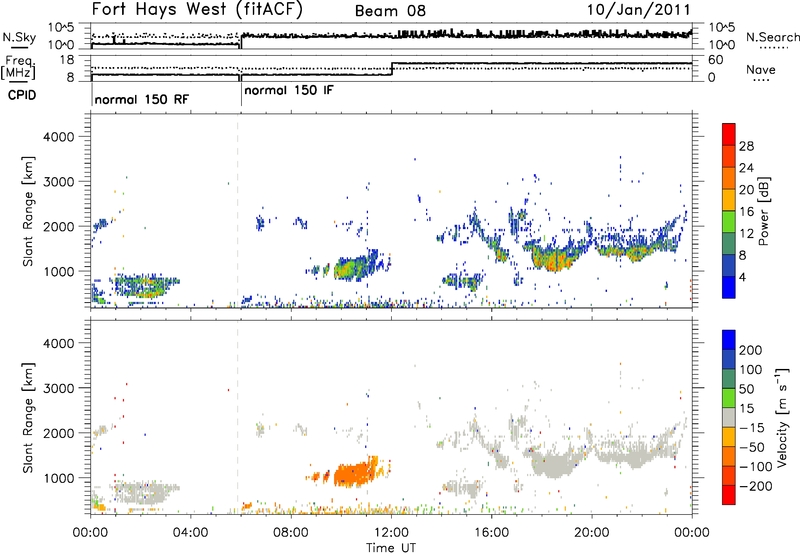Image resolution: width=800 pixels, height=554 pixels.
Task: Click "Slant Range [km]" on the velocity panel
Action: (x=28, y=417)
